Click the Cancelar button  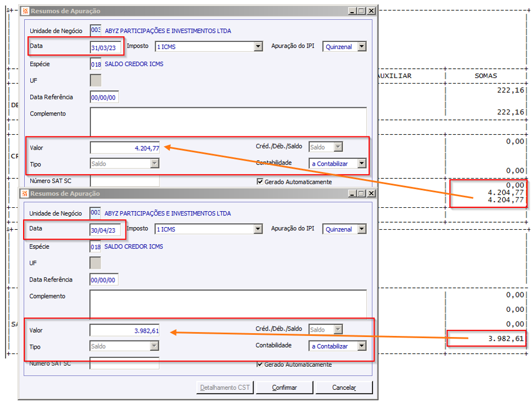[x=344, y=388]
